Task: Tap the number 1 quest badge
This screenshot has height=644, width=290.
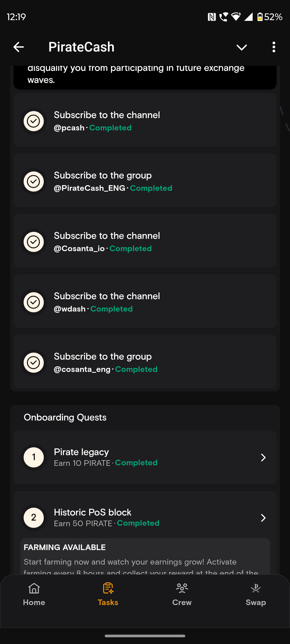Action: pyautogui.click(x=34, y=457)
